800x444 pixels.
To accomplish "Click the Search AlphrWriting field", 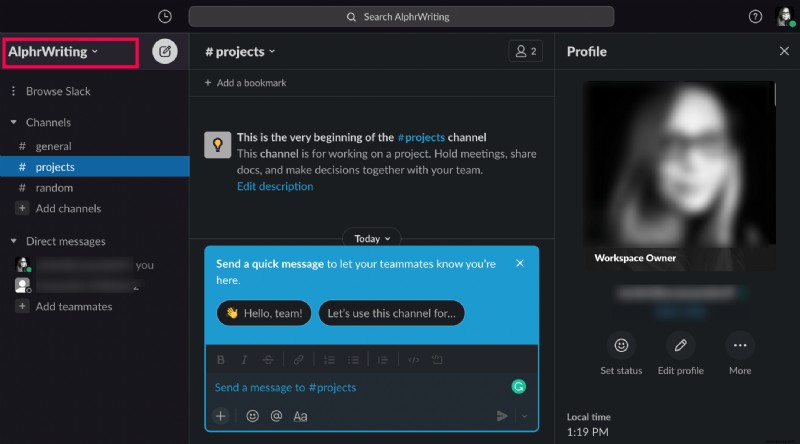I will 401,17.
